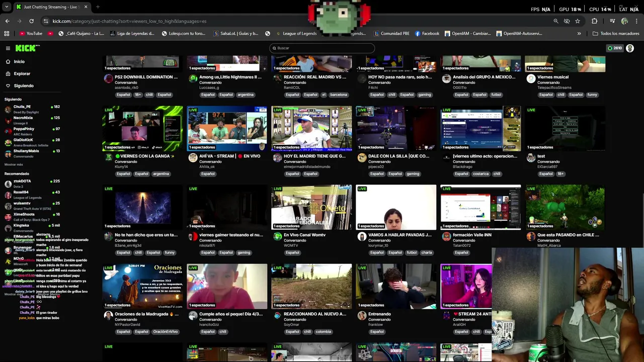
Task: Open Que esta PASANDO en CHILE stream title
Action: click(x=568, y=235)
